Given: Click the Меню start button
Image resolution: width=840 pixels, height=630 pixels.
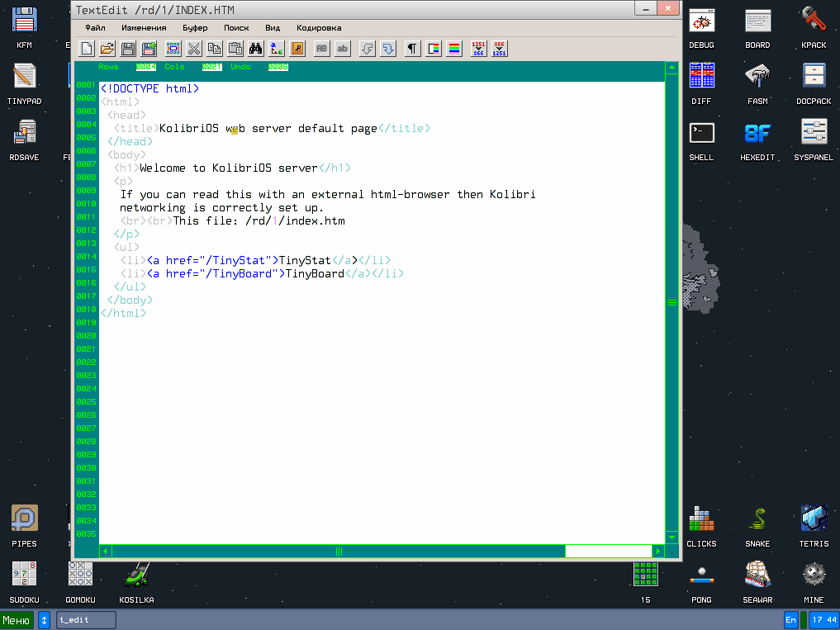Looking at the screenshot, I should [x=17, y=619].
